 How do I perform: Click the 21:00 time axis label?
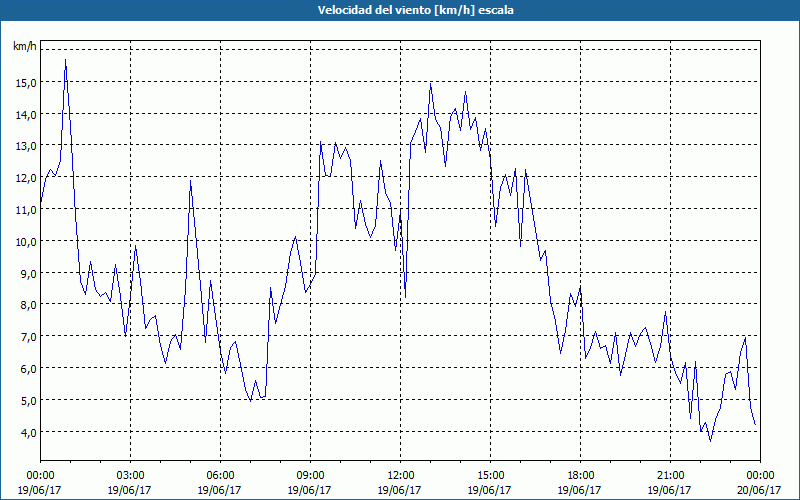[670, 476]
